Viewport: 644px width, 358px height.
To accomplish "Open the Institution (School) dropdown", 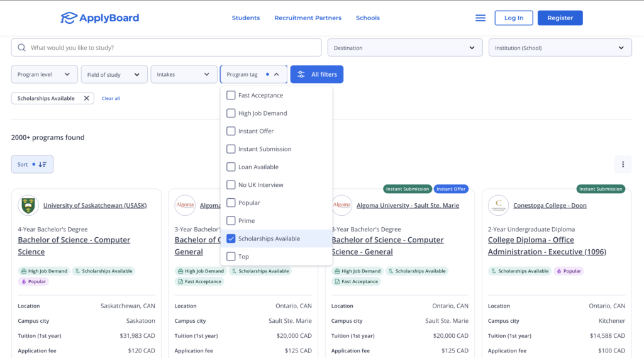I will click(560, 48).
